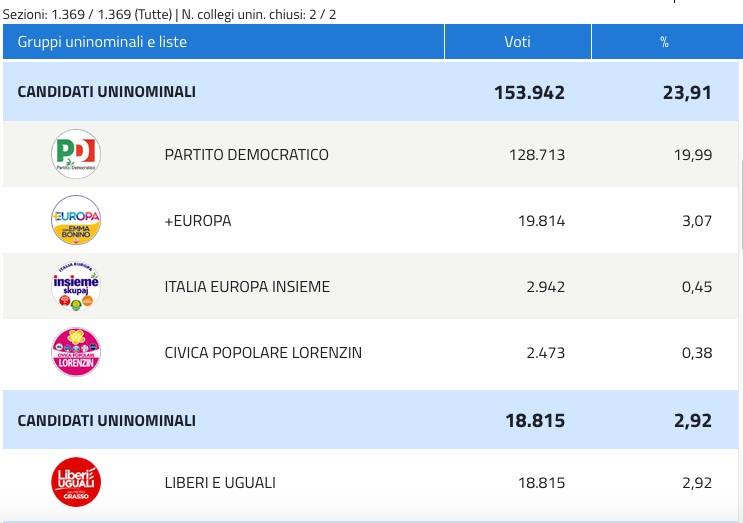Image resolution: width=743 pixels, height=523 pixels.
Task: Select the LIBERI E UGUALI list name
Action: pos(220,483)
